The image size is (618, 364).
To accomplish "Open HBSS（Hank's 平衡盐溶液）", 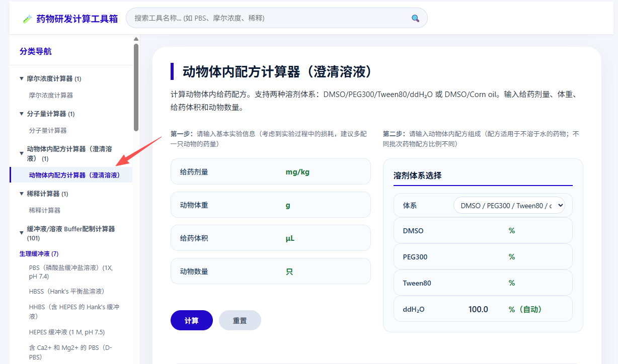I will tap(67, 291).
